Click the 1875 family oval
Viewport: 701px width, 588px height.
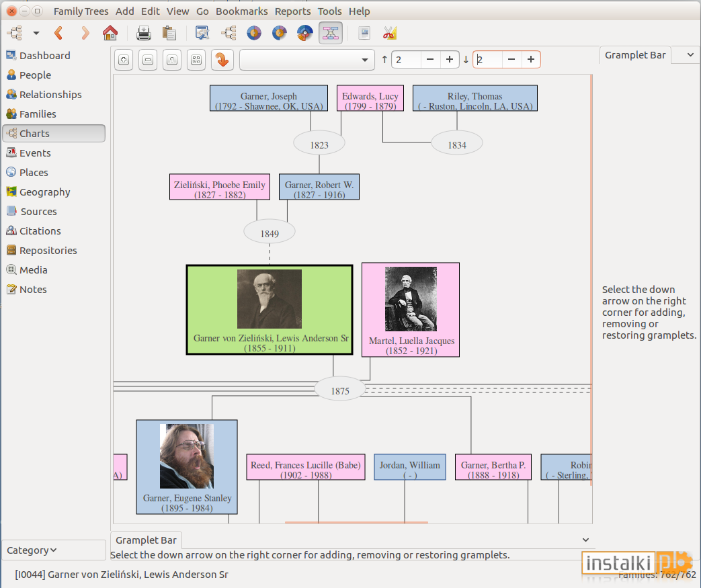340,390
